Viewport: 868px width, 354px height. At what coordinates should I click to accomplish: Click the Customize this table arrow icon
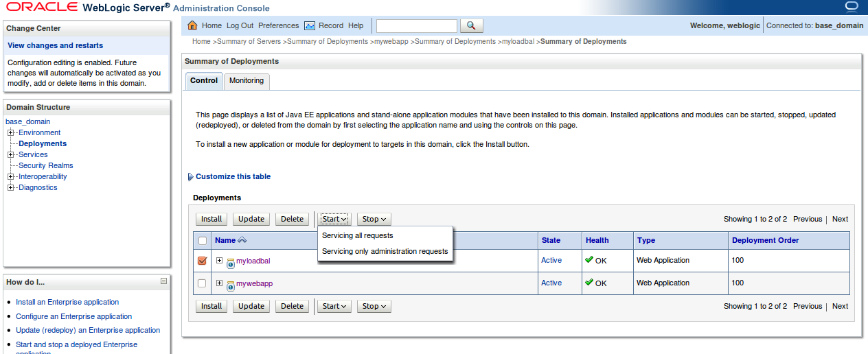coord(190,177)
